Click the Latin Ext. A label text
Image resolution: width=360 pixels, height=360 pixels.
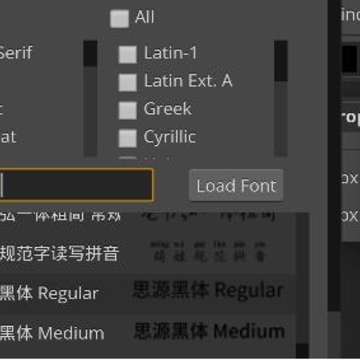188,81
